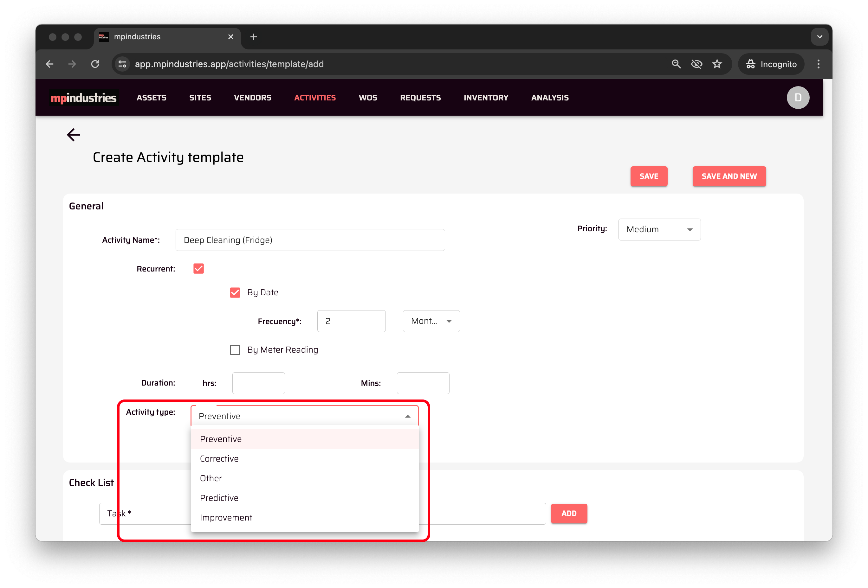Viewport: 868px width, 588px height.
Task: Click the browser zoom magnifier icon
Action: click(x=676, y=64)
